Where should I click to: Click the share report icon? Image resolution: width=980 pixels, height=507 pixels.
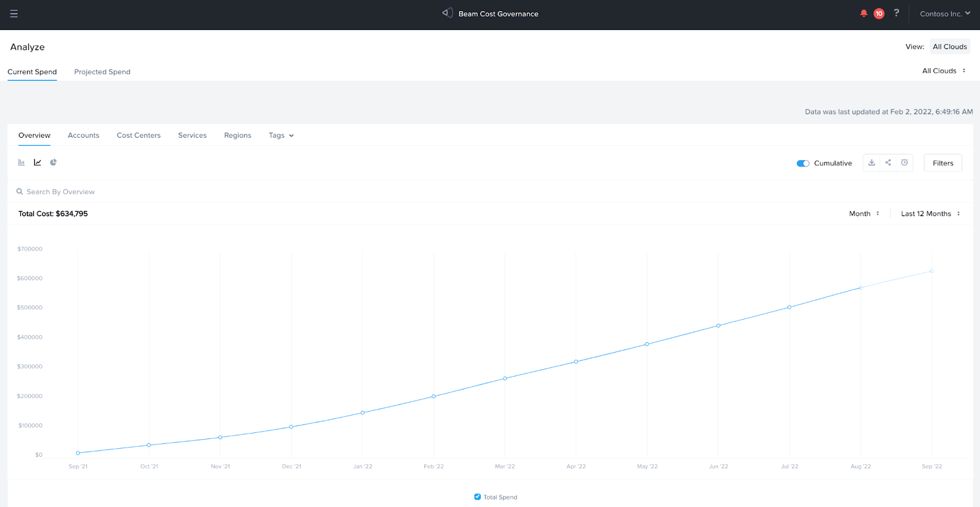click(x=888, y=163)
